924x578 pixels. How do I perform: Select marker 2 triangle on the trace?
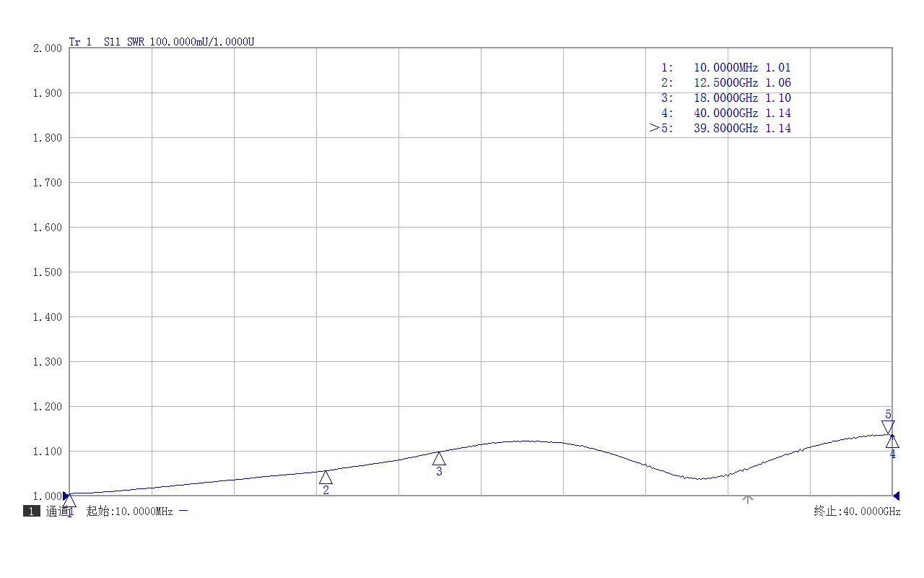(x=326, y=478)
